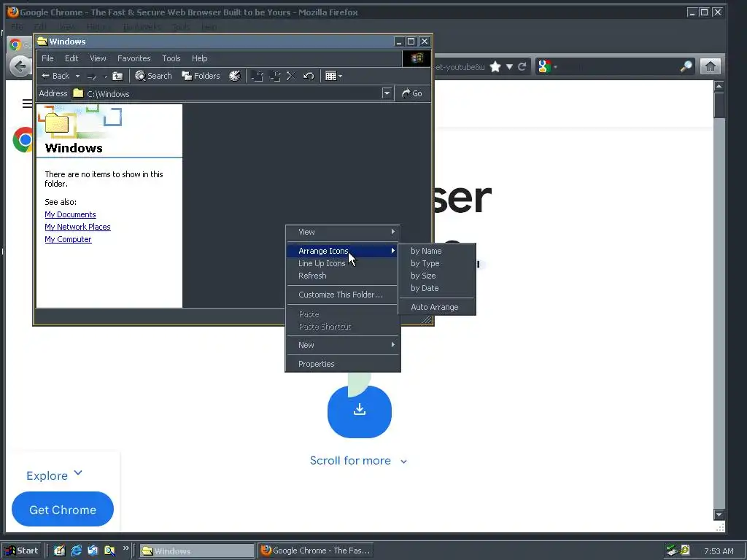This screenshot has height=560, width=747.
Task: Click the blue download button on the page
Action: click(360, 411)
